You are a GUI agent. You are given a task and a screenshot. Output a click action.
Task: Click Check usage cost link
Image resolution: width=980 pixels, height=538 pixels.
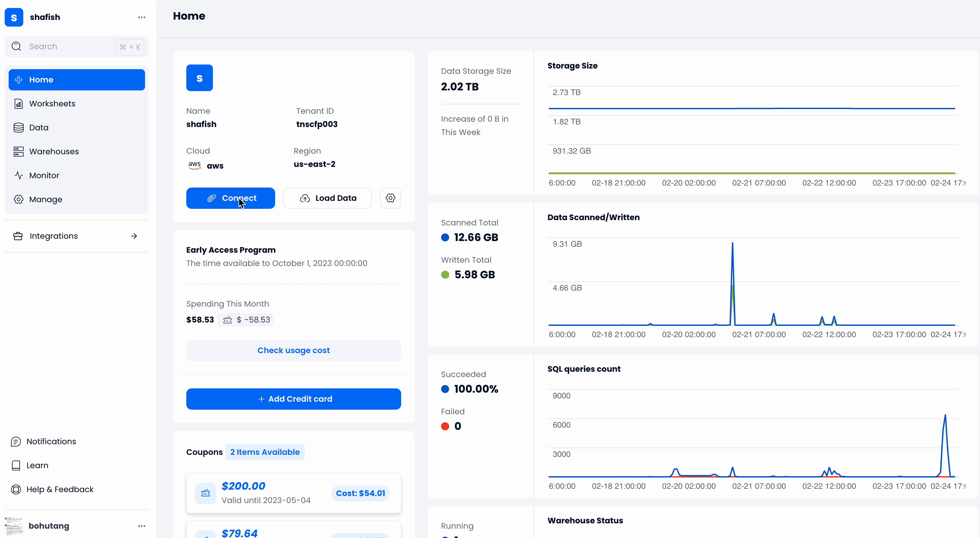(293, 350)
